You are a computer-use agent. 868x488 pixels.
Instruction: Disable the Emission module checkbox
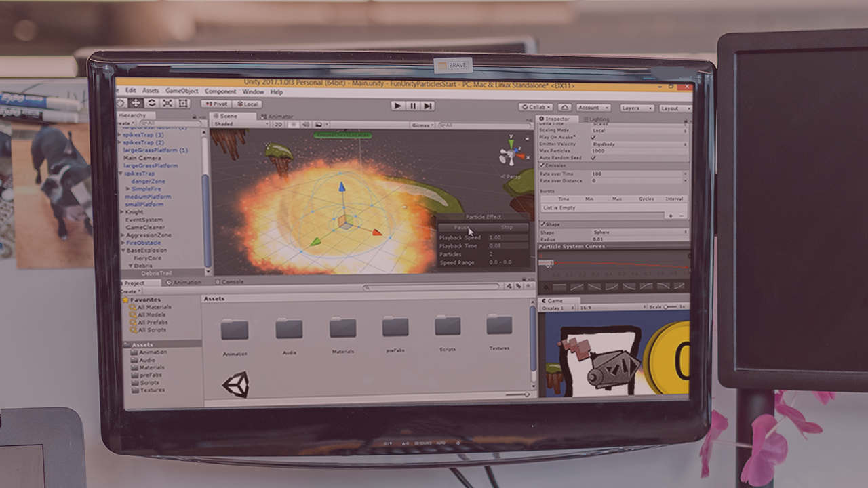pyautogui.click(x=542, y=165)
